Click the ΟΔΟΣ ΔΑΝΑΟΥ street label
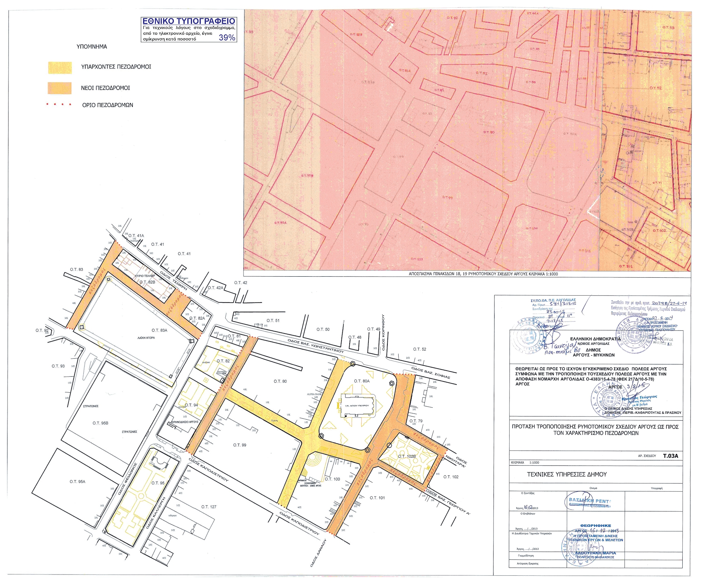The width and height of the screenshot is (701, 588). (x=318, y=553)
